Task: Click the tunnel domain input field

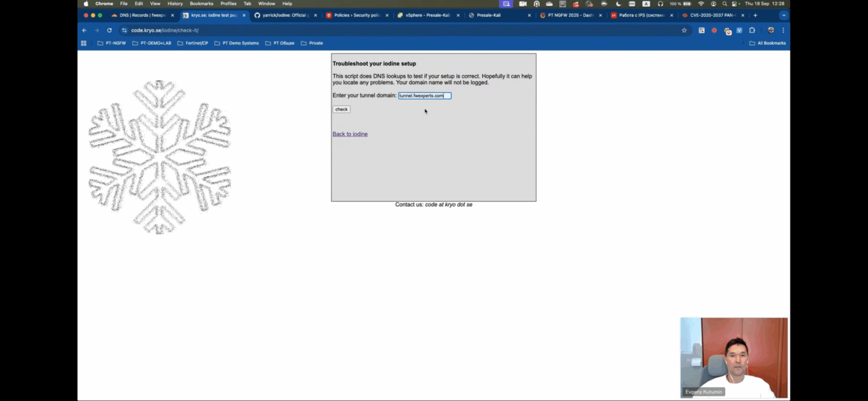Action: (x=424, y=96)
